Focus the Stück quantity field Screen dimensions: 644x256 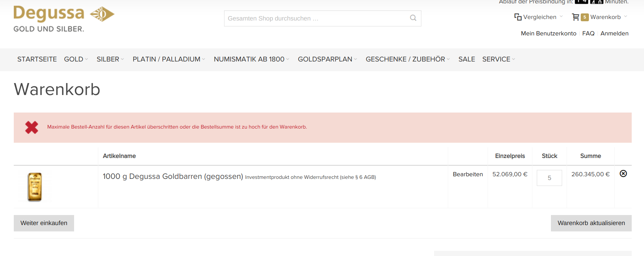tap(549, 178)
